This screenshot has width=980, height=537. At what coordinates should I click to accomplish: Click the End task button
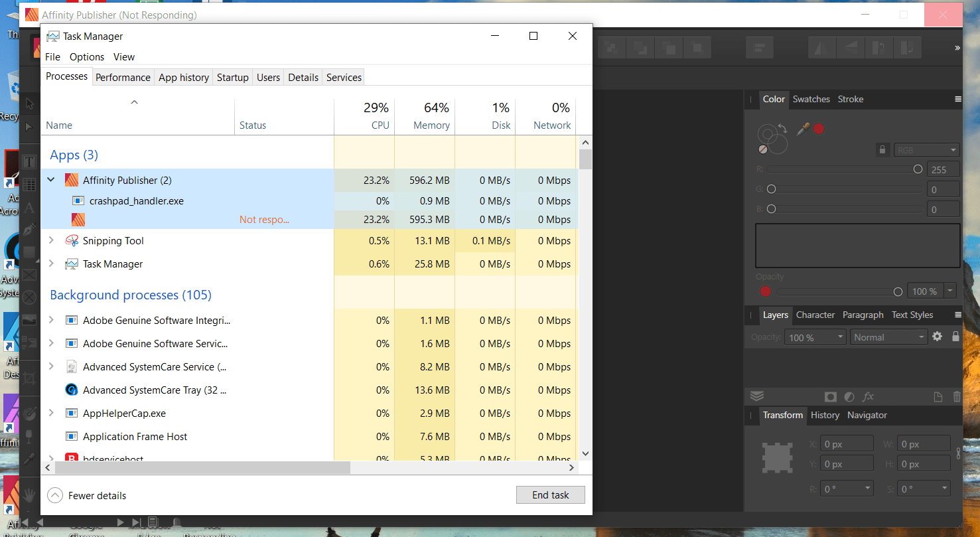[x=550, y=495]
